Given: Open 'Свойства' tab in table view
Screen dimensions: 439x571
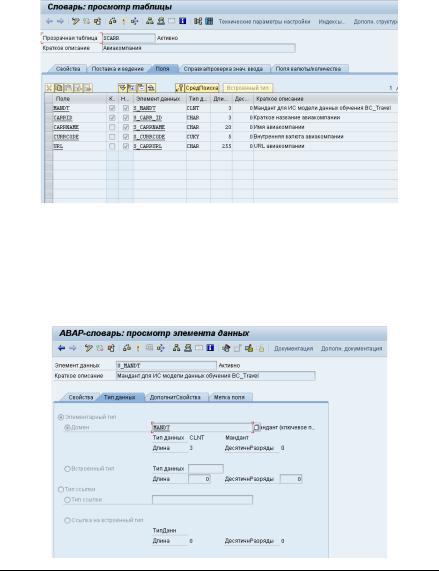Looking at the screenshot, I should click(68, 68).
